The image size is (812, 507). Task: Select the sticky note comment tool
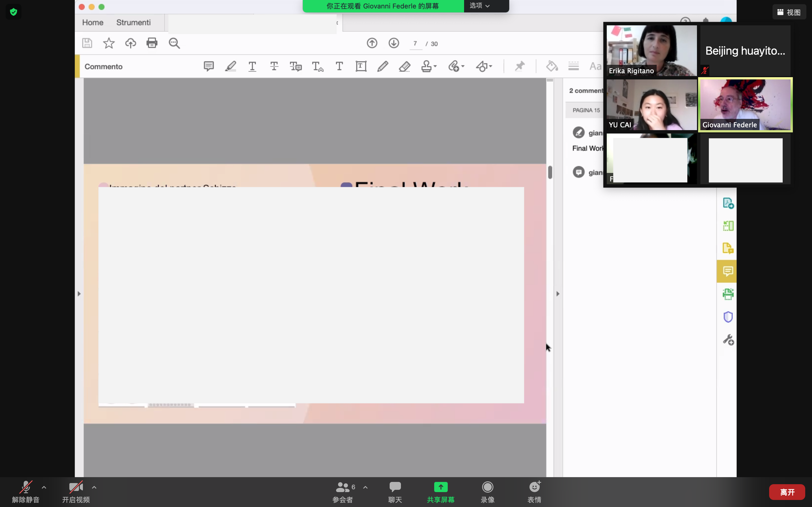(x=209, y=66)
